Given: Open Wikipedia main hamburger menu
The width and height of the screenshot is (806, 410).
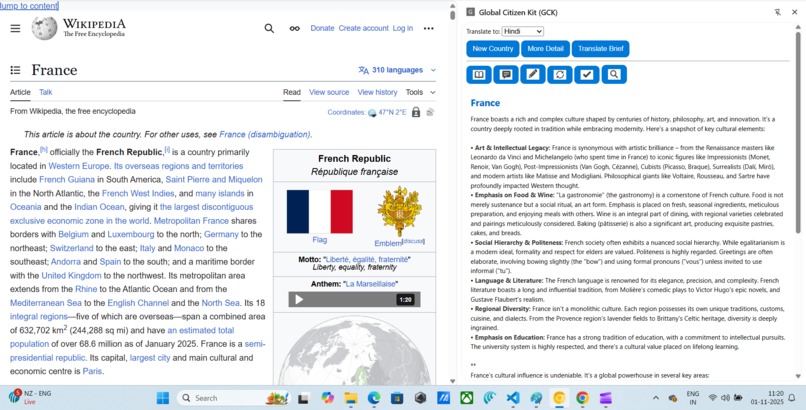Looking at the screenshot, I should pos(15,28).
